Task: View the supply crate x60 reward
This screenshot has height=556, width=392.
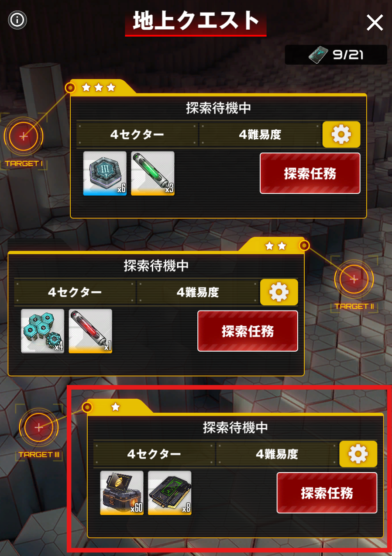Action: point(122,493)
